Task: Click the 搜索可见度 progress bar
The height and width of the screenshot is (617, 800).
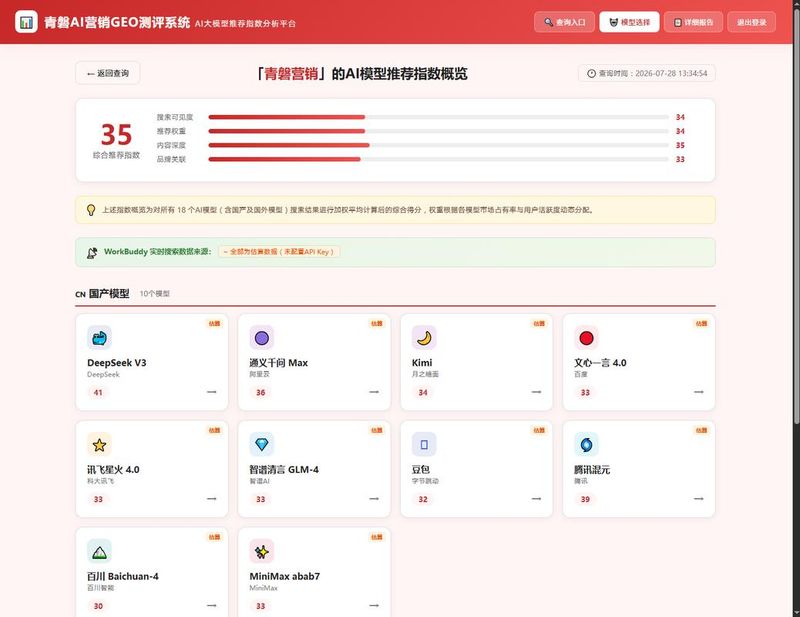Action: pos(438,117)
